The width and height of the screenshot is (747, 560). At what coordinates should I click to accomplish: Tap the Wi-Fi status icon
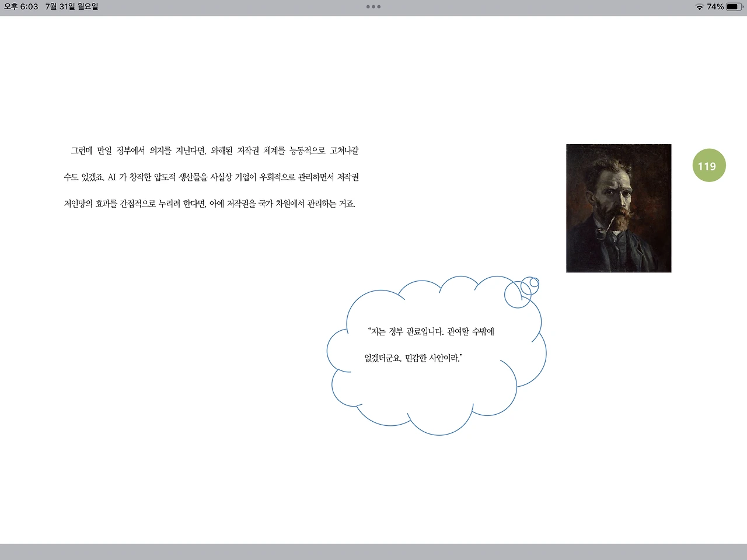pos(700,8)
